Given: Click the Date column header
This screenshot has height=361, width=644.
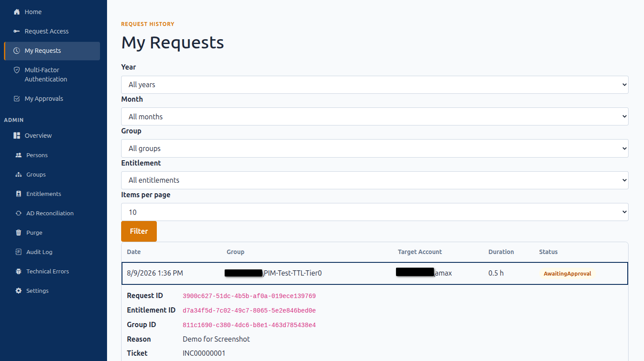Looking at the screenshot, I should pos(134,252).
